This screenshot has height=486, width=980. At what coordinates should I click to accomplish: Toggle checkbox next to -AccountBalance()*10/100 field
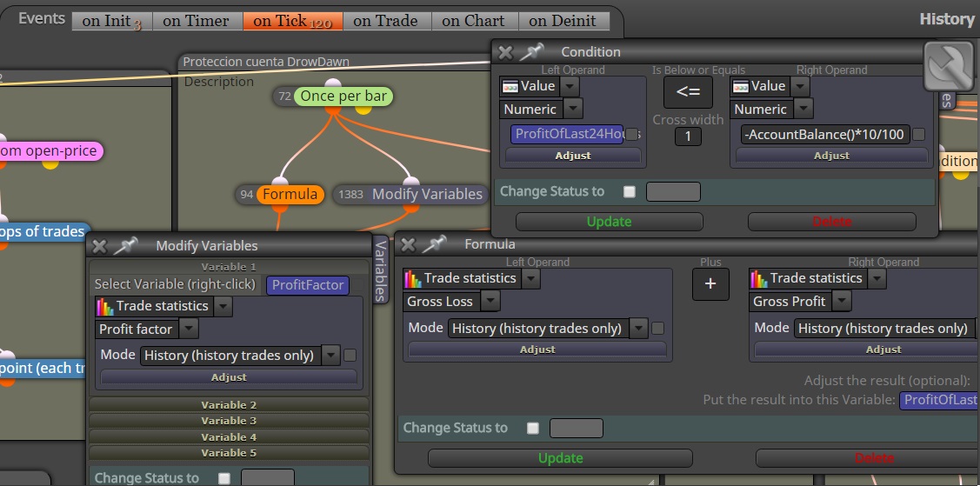coord(919,134)
